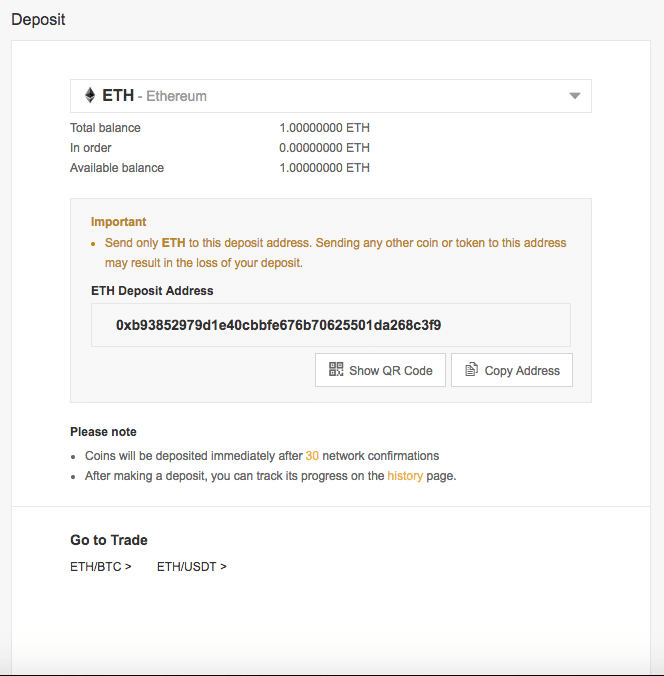Image resolution: width=664 pixels, height=676 pixels.
Task: Click the Ethereum diamond logo icon
Action: 90,96
